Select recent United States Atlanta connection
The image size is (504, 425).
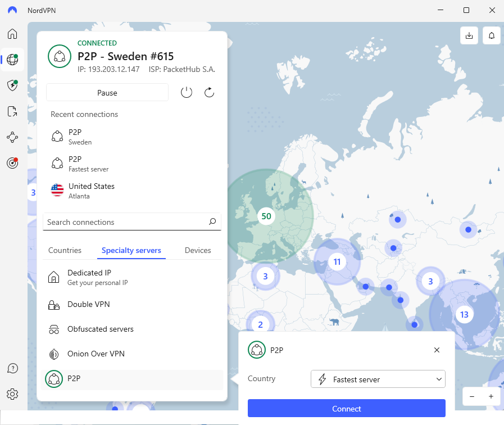point(132,191)
